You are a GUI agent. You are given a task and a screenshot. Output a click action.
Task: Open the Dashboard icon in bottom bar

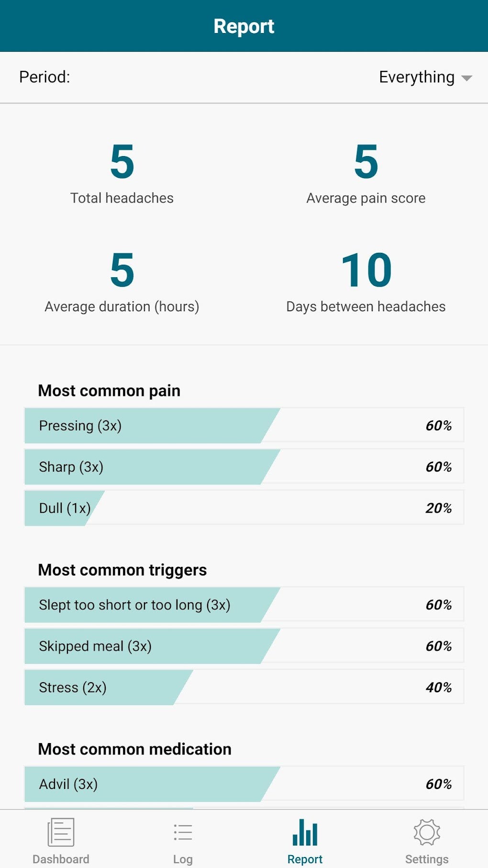61,833
